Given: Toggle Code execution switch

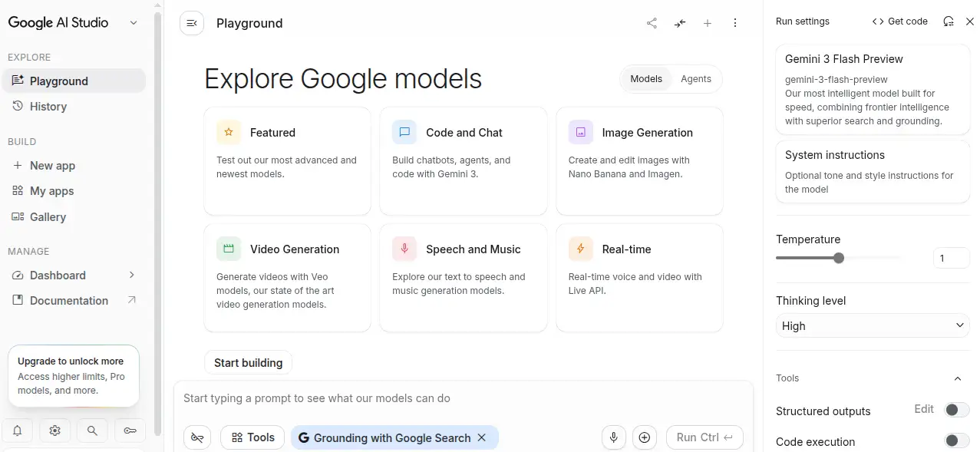Looking at the screenshot, I should 956,440.
